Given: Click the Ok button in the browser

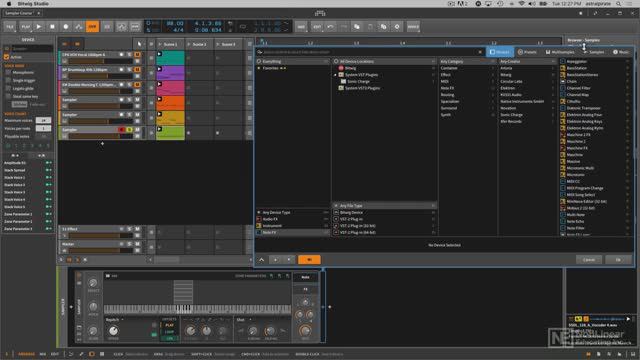Looking at the screenshot, I should (618, 260).
